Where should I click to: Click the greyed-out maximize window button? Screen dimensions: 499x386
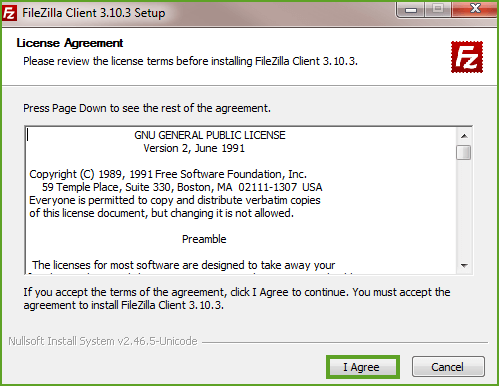tap(438, 9)
